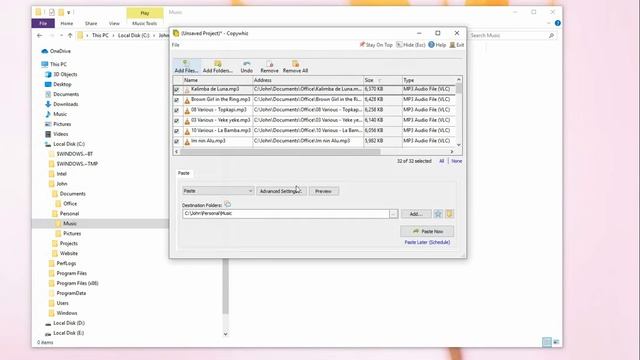The height and width of the screenshot is (360, 640).
Task: Click the Explorer search magnifier icon
Action: coord(551,36)
